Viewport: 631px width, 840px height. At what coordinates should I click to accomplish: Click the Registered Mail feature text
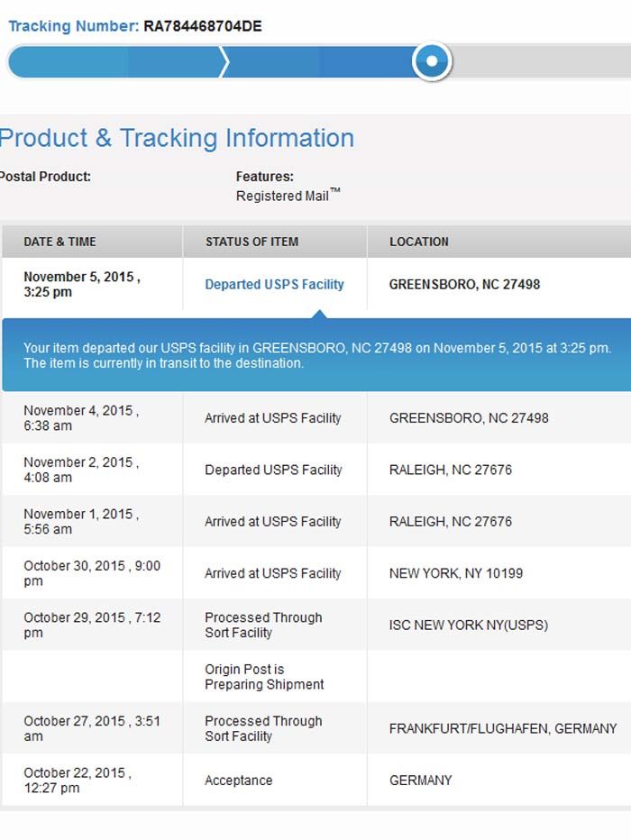(x=282, y=196)
